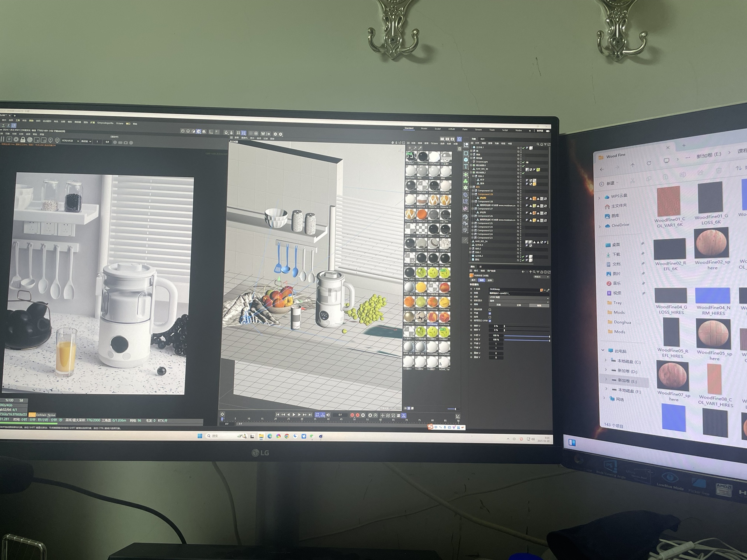Toggle the new layout switch at top right
Viewport: 747px width, 560px height.
[547, 131]
